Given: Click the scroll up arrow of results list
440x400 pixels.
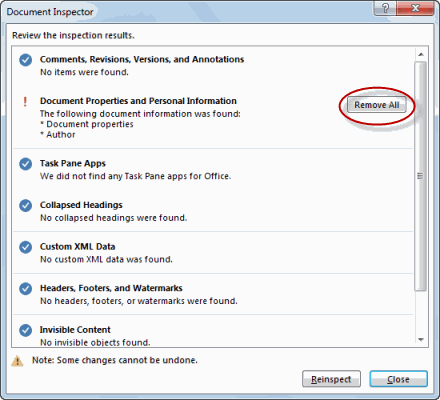Looking at the screenshot, I should click(421, 54).
